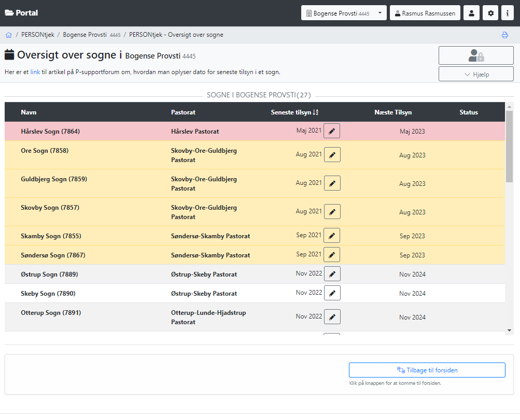
Task: Select Guldbjerg Sogn (7859) name
Action: (x=54, y=179)
